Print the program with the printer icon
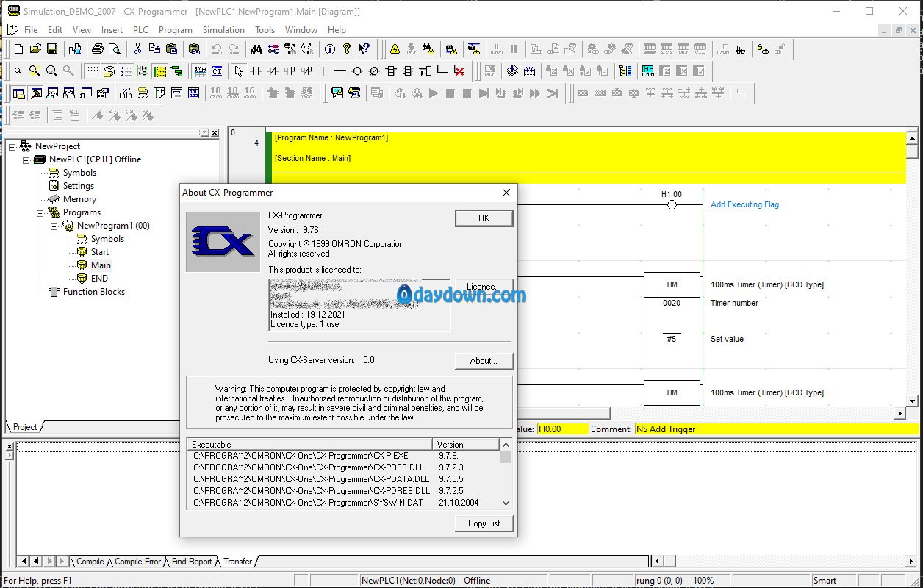The image size is (923, 588). point(98,49)
